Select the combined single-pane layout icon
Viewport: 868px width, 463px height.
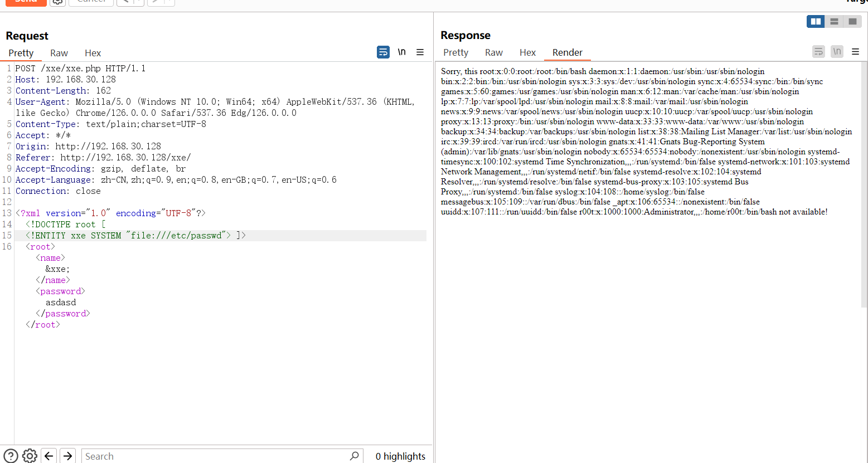point(852,21)
